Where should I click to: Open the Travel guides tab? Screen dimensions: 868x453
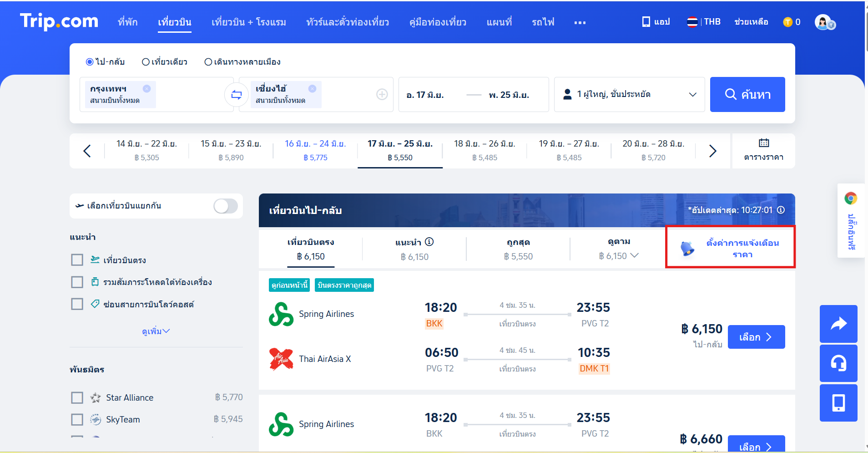pyautogui.click(x=438, y=22)
